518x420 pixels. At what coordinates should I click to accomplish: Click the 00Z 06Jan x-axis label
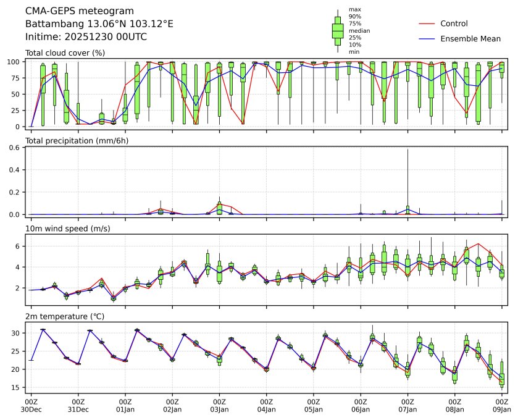pyautogui.click(x=360, y=405)
